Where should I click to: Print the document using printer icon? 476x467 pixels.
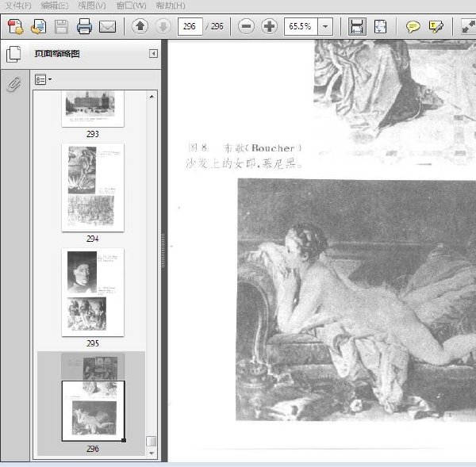(84, 26)
